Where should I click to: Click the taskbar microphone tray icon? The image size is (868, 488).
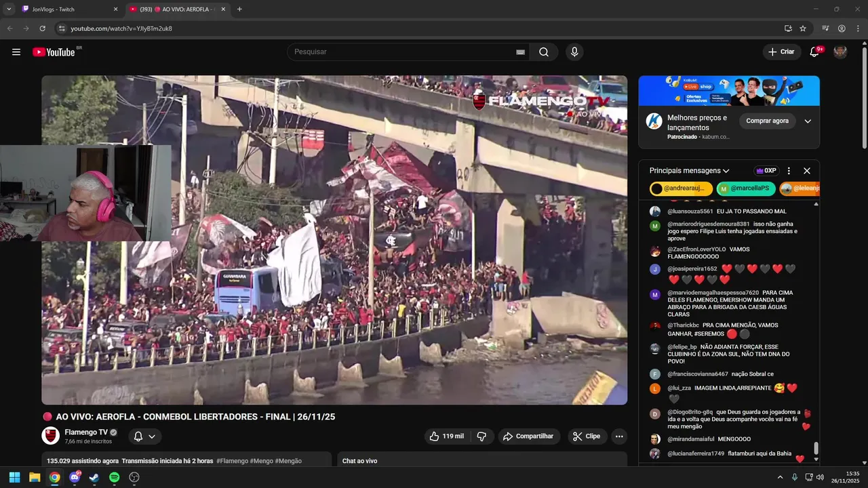coord(795,477)
